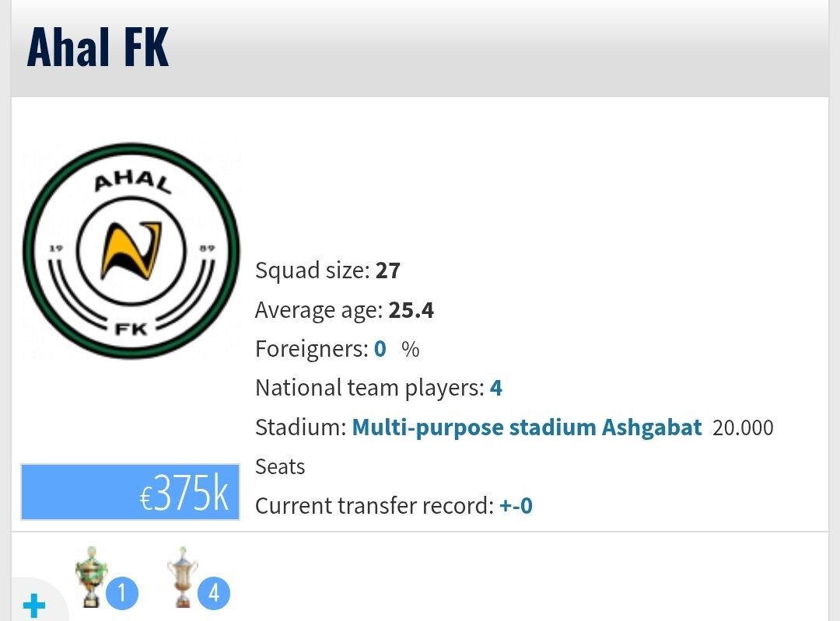840x621 pixels.
Task: Open Multi-purpose stadium Ashgabat link
Action: [527, 427]
